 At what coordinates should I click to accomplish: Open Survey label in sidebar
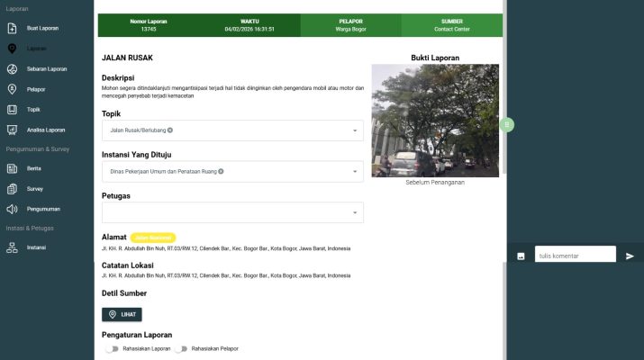pyautogui.click(x=35, y=189)
